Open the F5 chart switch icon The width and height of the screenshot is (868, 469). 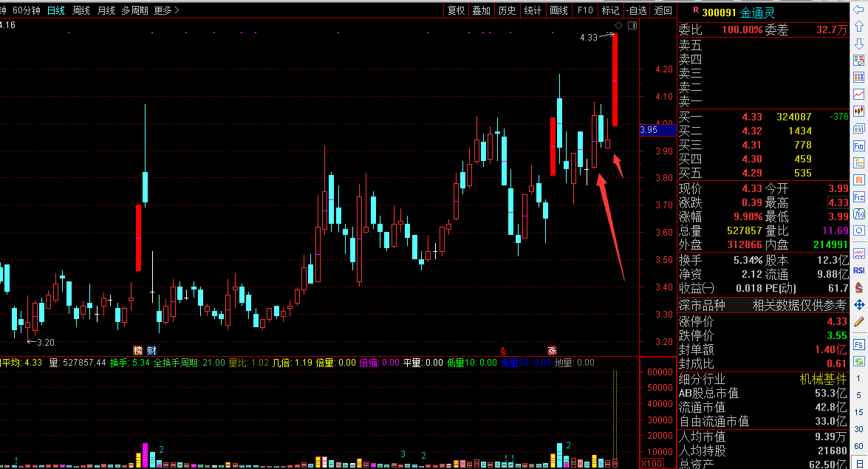858,344
